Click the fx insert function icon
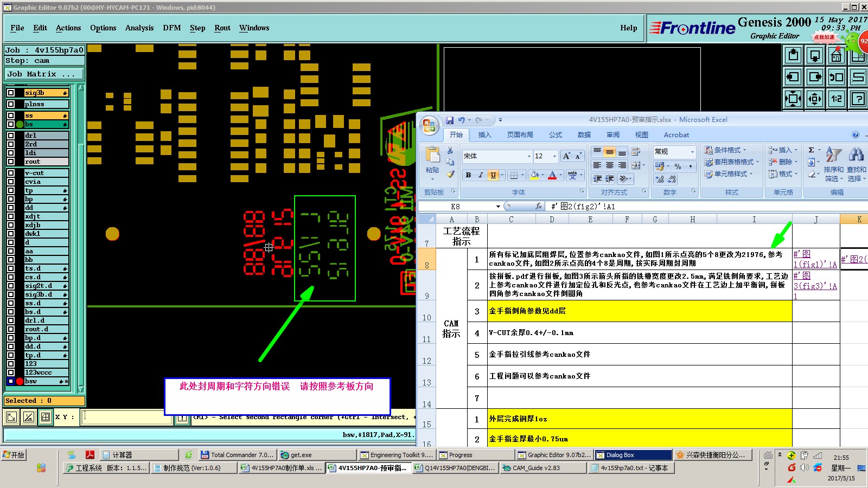Screen dimensions: 868x488 point(539,206)
